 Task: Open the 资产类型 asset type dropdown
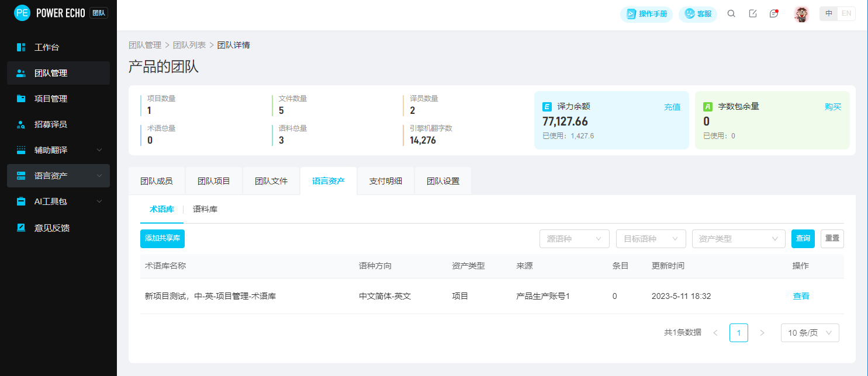[738, 239]
